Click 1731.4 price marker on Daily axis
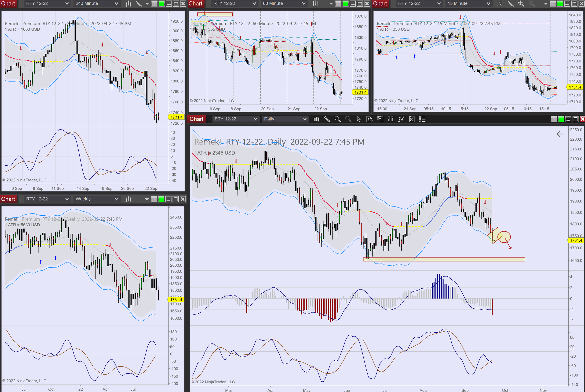585x392 pixels. tap(576, 240)
